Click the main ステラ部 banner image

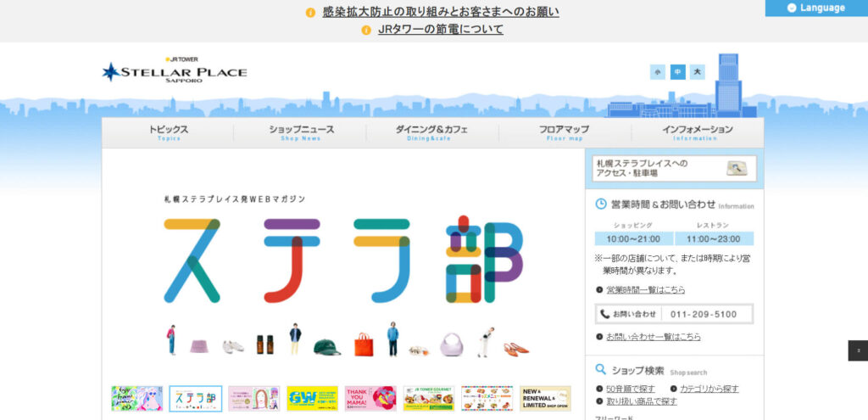click(x=343, y=266)
